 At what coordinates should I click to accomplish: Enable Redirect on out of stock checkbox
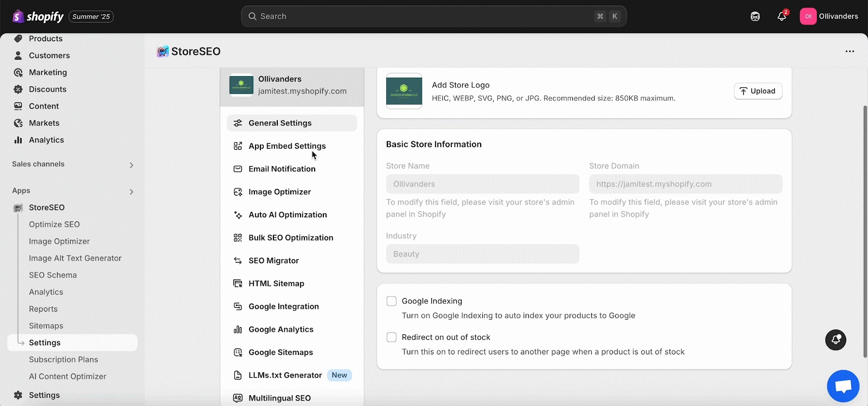coord(391,337)
